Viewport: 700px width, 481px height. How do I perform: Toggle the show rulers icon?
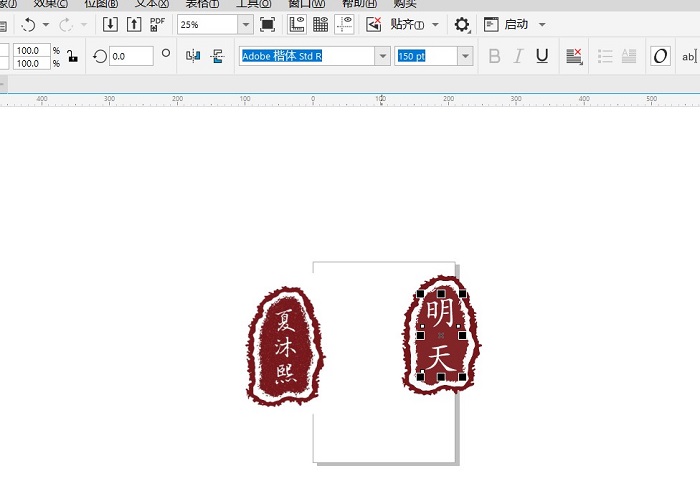coord(296,24)
